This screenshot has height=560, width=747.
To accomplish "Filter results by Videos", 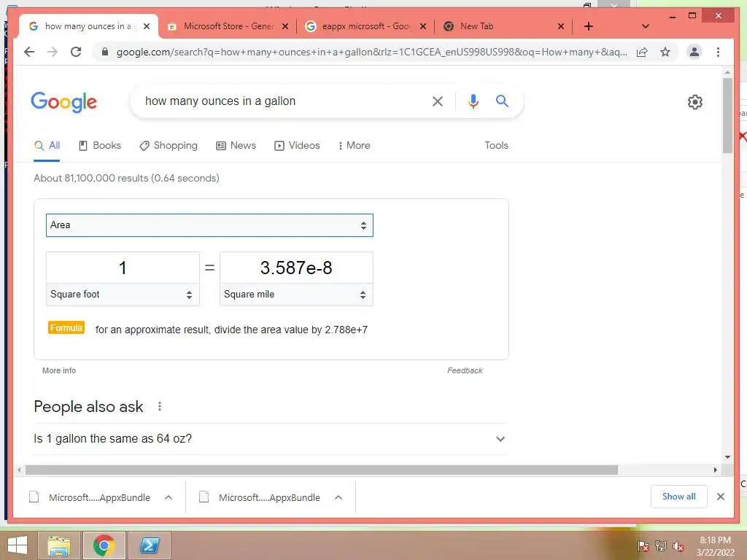I will [x=297, y=146].
